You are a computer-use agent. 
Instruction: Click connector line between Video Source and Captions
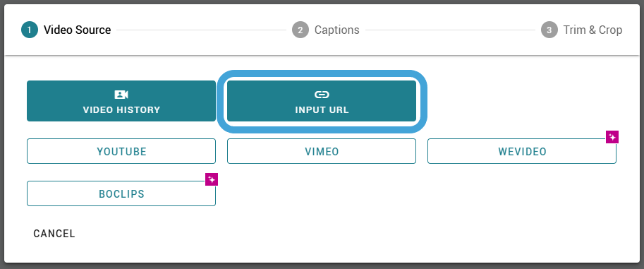(201, 30)
